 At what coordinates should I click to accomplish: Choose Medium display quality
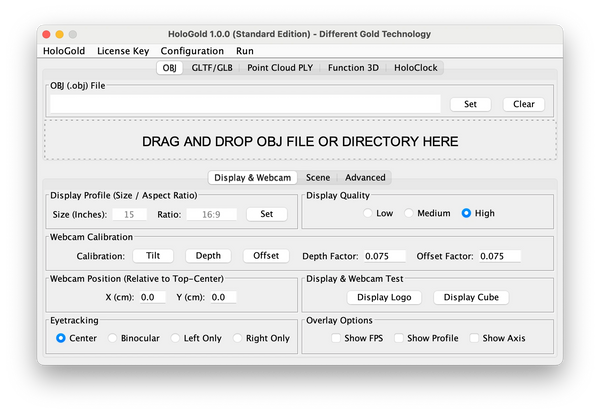[x=409, y=213]
